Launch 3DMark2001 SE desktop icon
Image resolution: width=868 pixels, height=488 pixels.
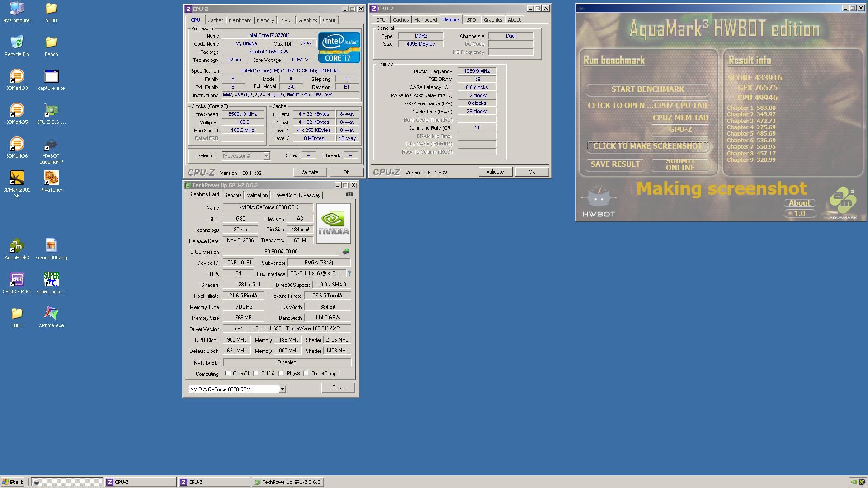[x=17, y=184]
